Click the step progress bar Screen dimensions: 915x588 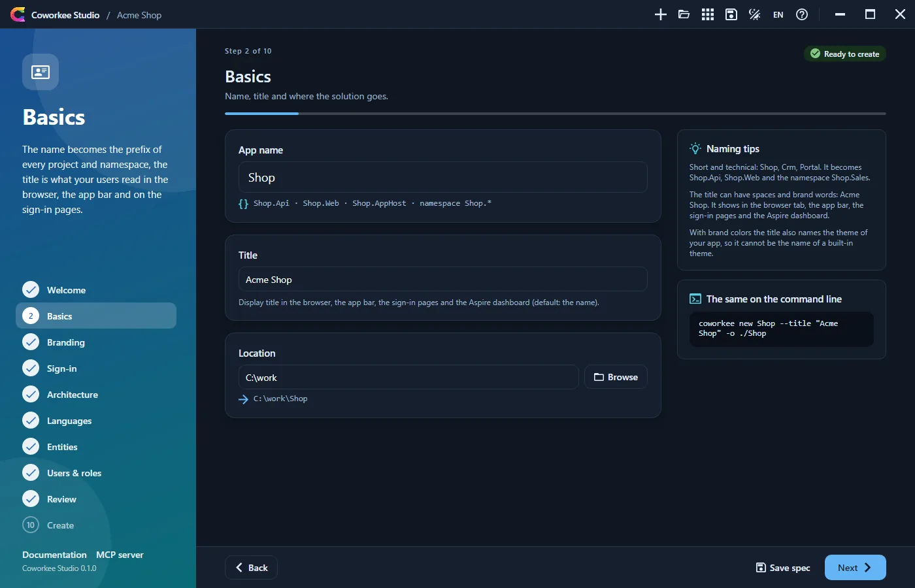click(556, 114)
